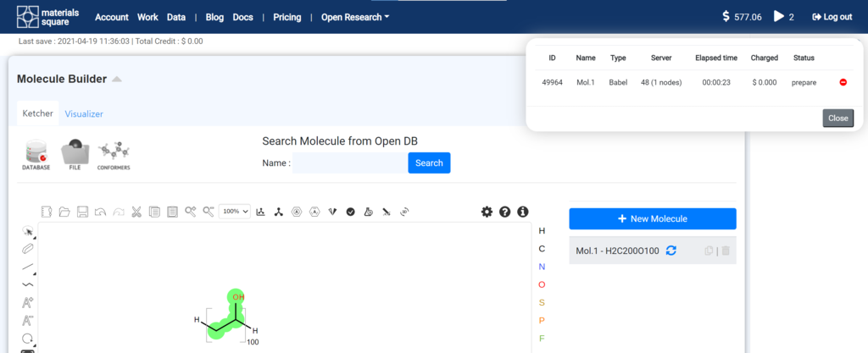Pick the Sulfur (S) atom
Screen dimensions: 868x353
point(542,302)
